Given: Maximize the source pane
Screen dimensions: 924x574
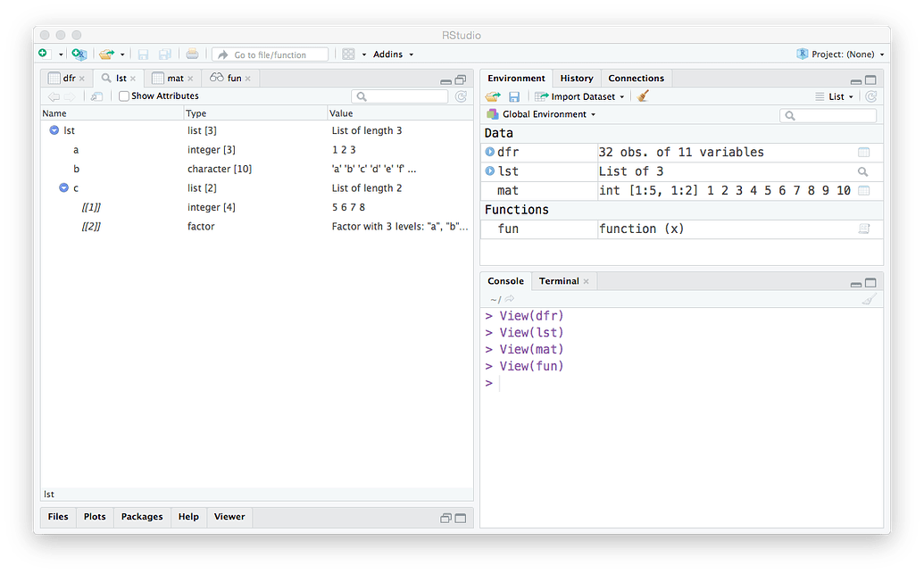Looking at the screenshot, I should click(x=461, y=79).
